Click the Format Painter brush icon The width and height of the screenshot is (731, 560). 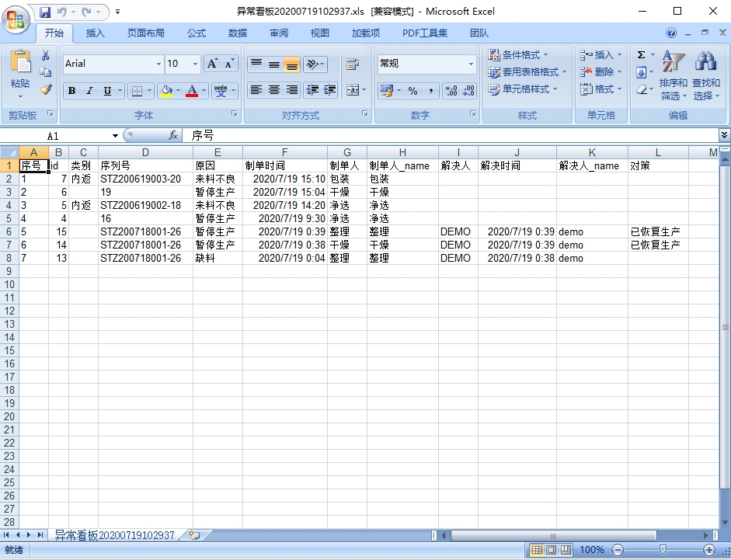[x=46, y=89]
